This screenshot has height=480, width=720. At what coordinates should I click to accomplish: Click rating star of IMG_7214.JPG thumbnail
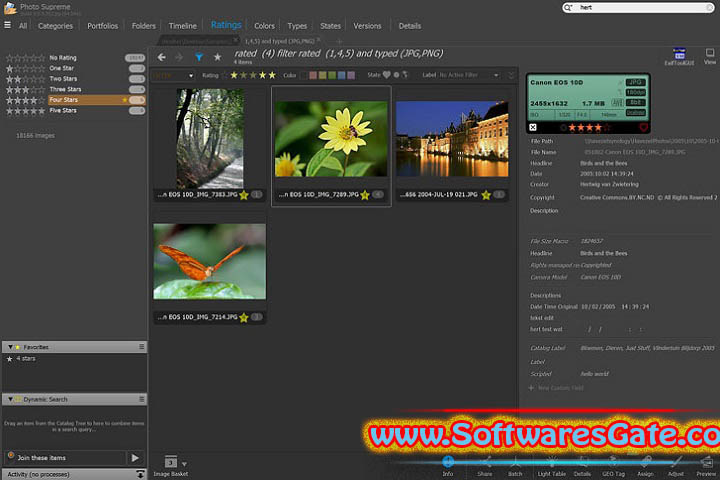pyautogui.click(x=244, y=317)
